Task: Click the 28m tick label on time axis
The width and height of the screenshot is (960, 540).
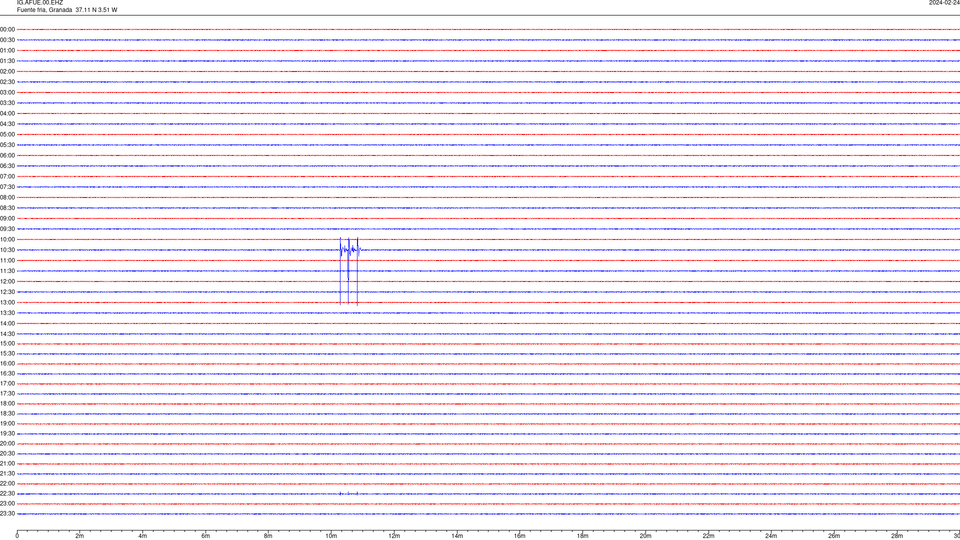Action: coord(897,536)
